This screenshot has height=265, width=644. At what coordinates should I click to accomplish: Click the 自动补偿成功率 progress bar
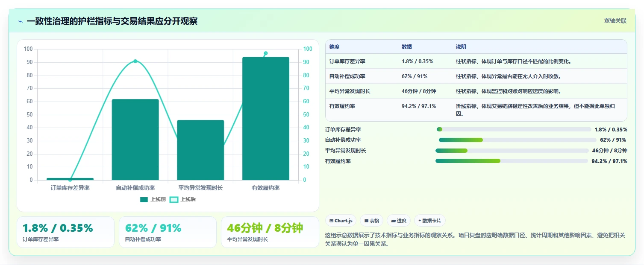pos(518,140)
